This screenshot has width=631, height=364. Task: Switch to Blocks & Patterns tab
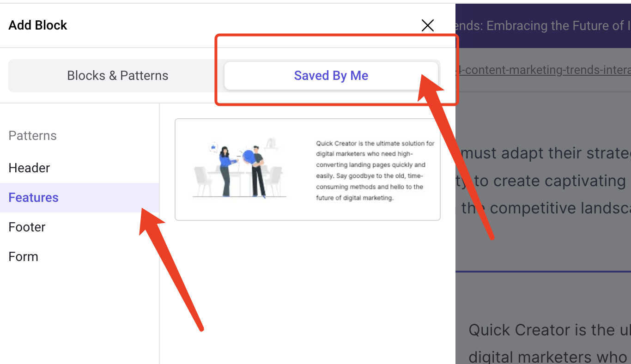(117, 76)
